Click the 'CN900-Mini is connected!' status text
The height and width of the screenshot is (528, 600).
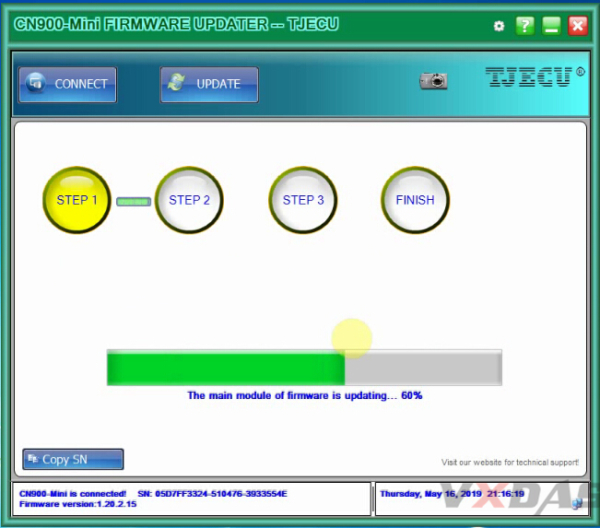[73, 494]
